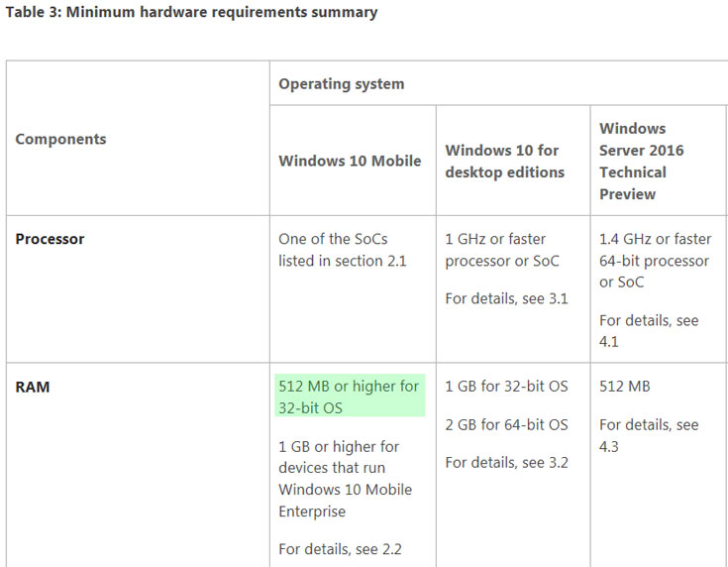Click the 'Operating system' header cell
Viewport: 728px width, 567px height.
coord(341,84)
